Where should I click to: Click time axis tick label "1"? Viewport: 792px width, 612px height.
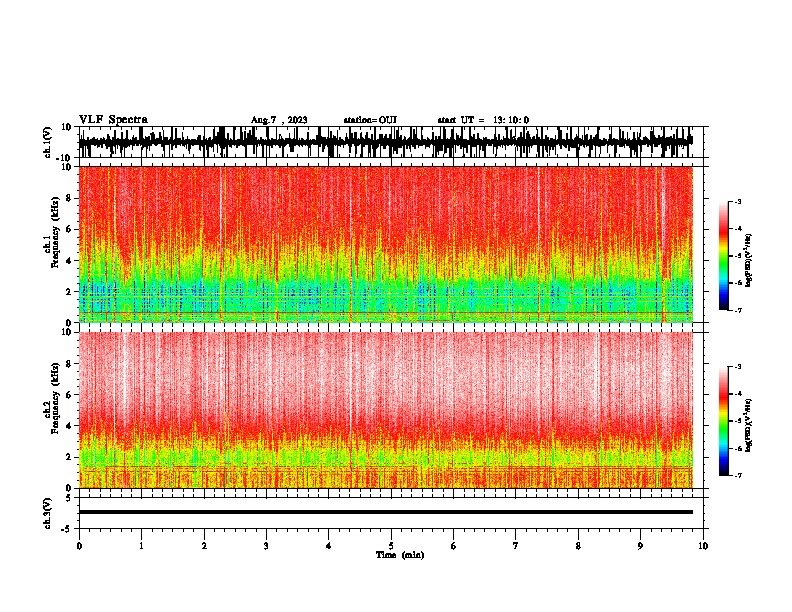pyautogui.click(x=141, y=546)
